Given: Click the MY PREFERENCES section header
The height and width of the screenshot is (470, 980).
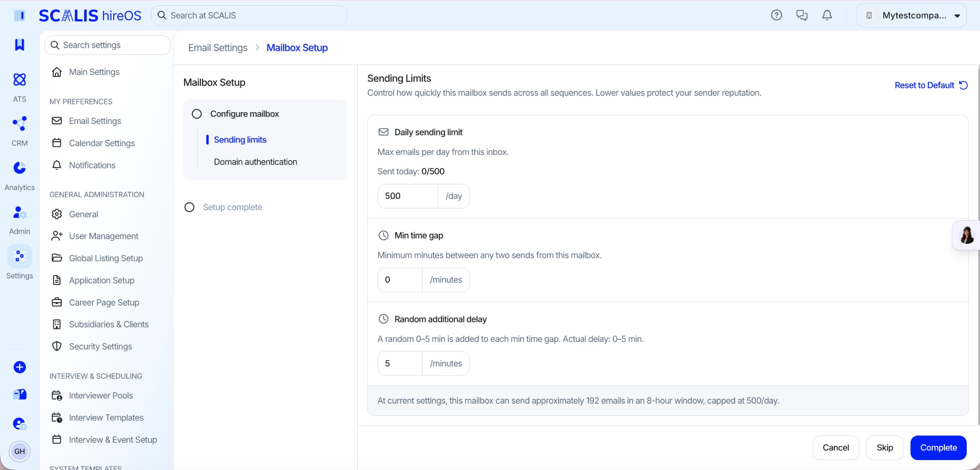Looking at the screenshot, I should (x=81, y=101).
